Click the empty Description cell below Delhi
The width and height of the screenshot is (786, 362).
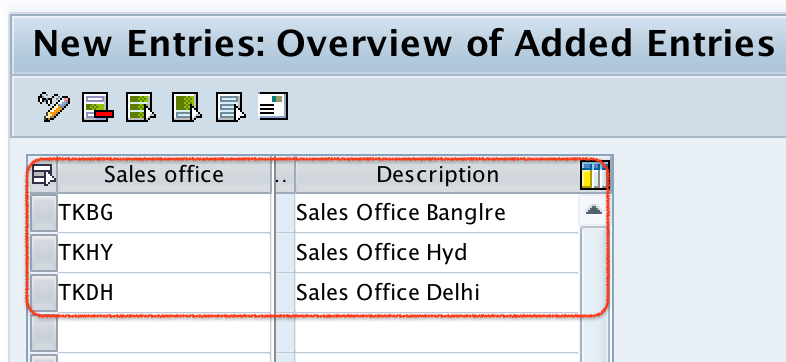[x=436, y=334]
